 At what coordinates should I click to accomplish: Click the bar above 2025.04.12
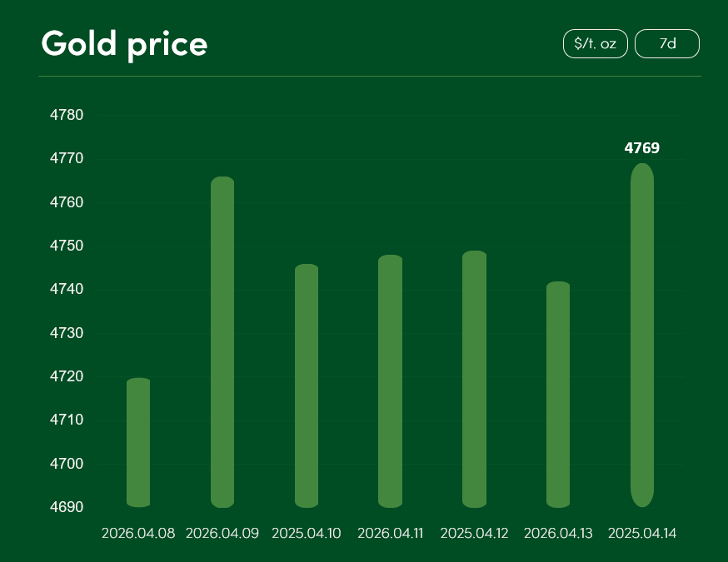pos(474,379)
